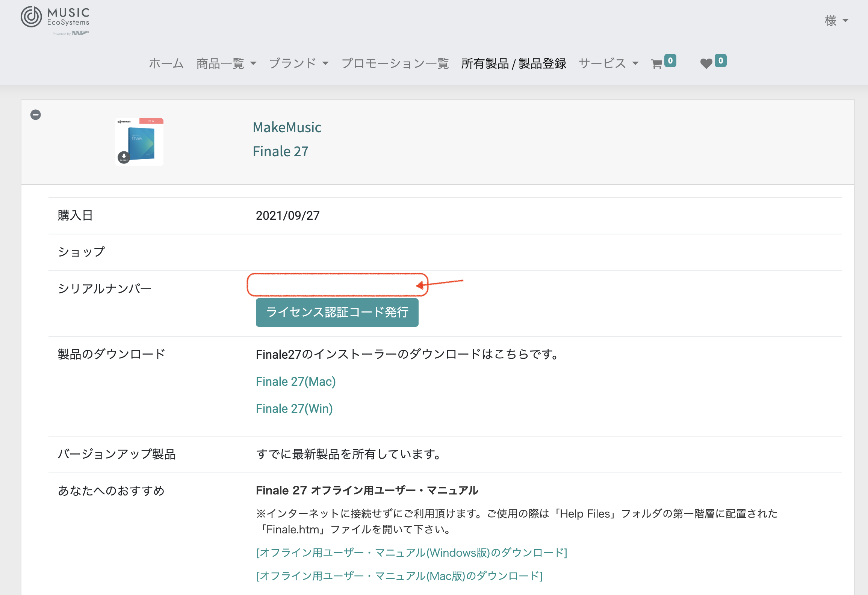Open the user account dropdown 様

pos(836,21)
